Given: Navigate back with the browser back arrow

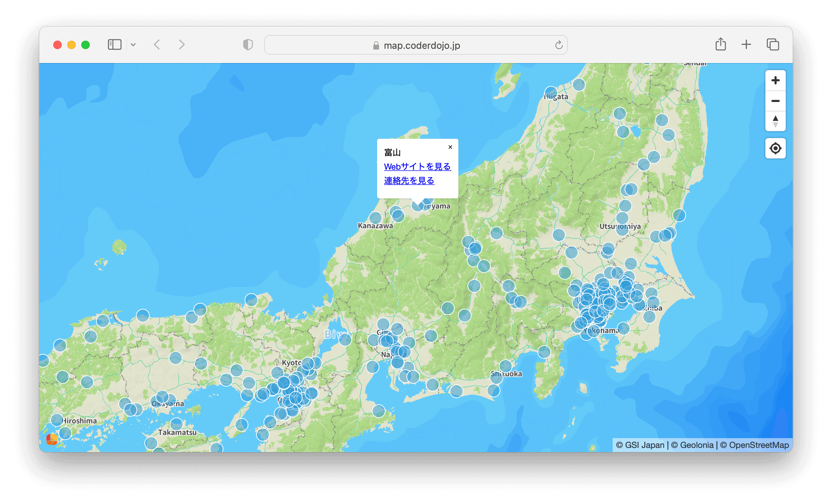Looking at the screenshot, I should click(x=157, y=45).
